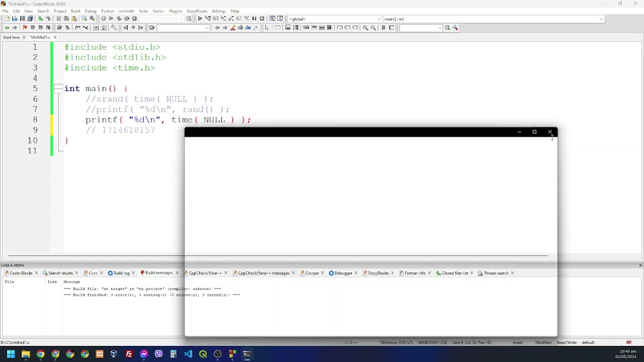Save the file with the floppy disk icon

click(22, 19)
